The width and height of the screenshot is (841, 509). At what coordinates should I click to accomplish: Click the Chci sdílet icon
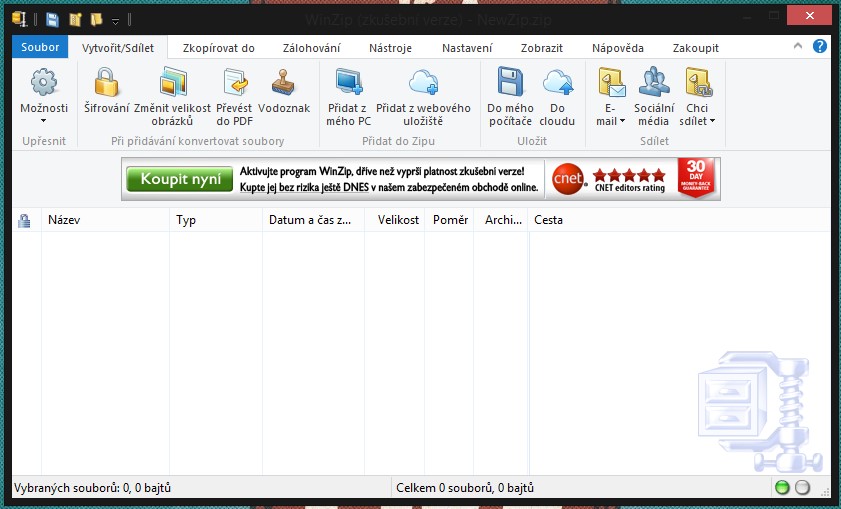coord(698,82)
